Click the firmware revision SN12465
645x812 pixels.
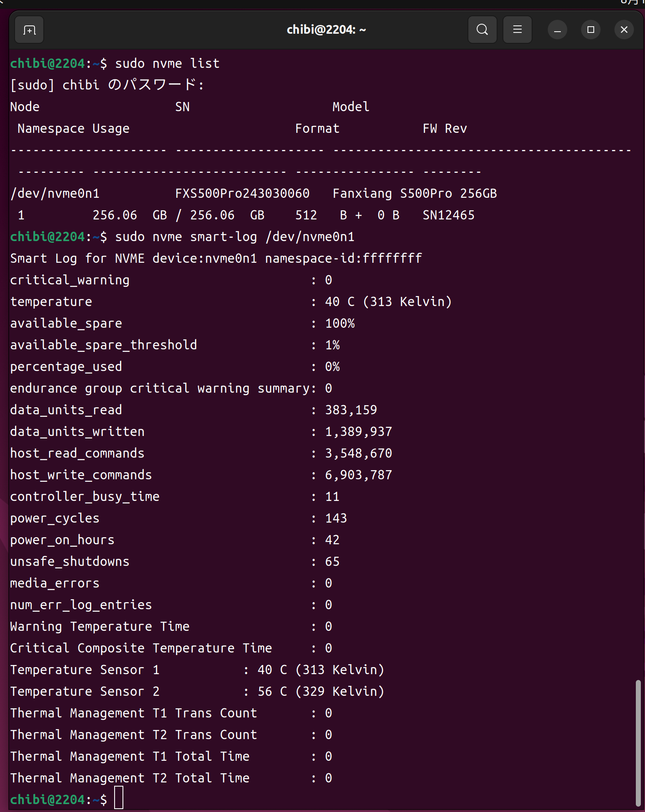coord(448,215)
